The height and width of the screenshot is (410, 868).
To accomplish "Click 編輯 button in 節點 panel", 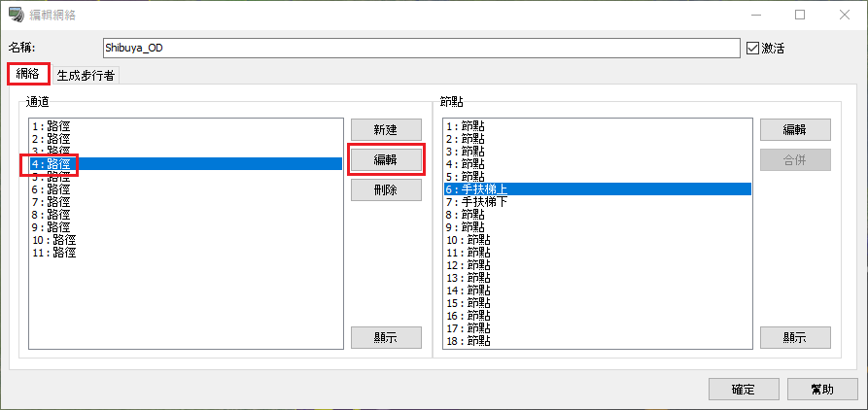I will coord(795,130).
